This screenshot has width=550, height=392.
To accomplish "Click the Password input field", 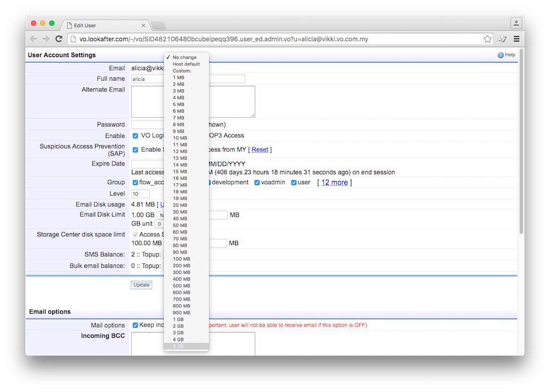I will 147,124.
